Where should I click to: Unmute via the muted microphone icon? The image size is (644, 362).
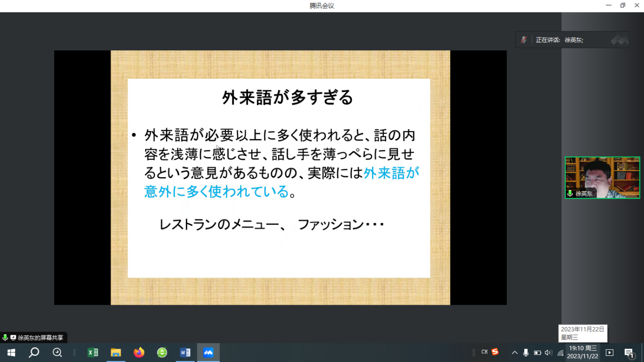tap(524, 40)
